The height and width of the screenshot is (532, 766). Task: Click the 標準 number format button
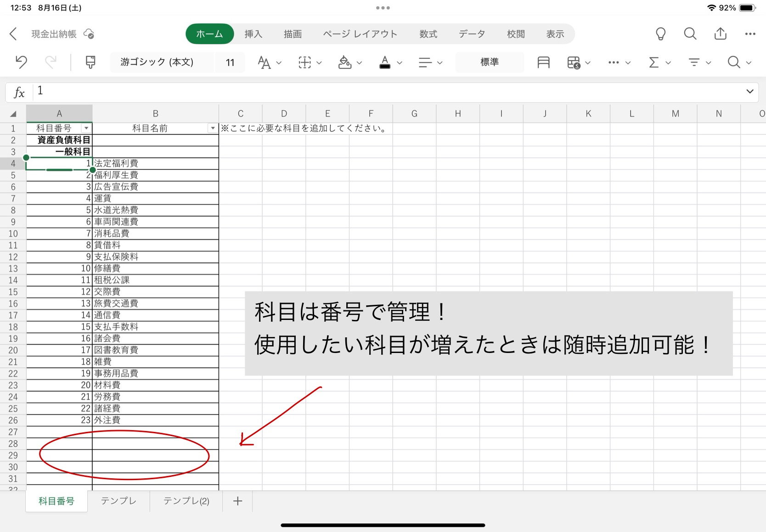(489, 62)
